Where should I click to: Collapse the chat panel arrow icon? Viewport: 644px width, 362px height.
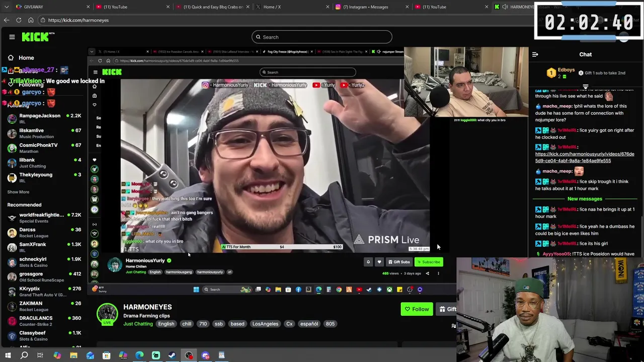click(535, 54)
